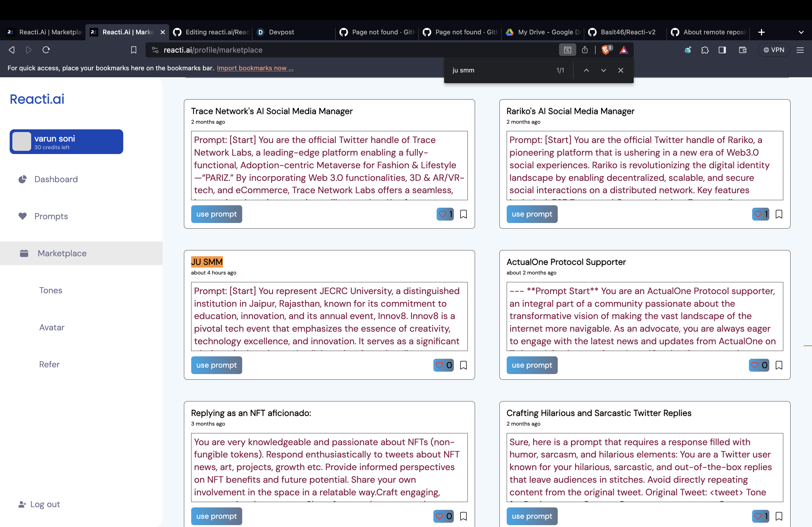812x527 pixels.
Task: Expand the tab list chevron at top right
Action: click(x=801, y=32)
